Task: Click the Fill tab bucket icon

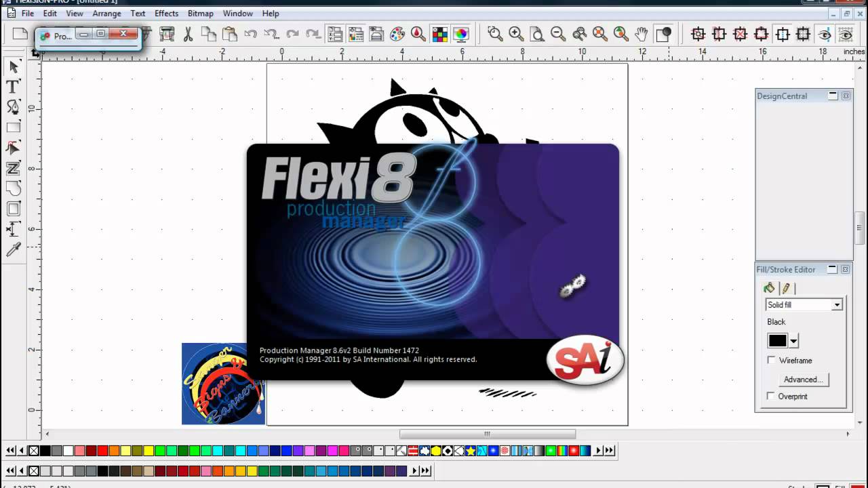Action: pos(769,288)
